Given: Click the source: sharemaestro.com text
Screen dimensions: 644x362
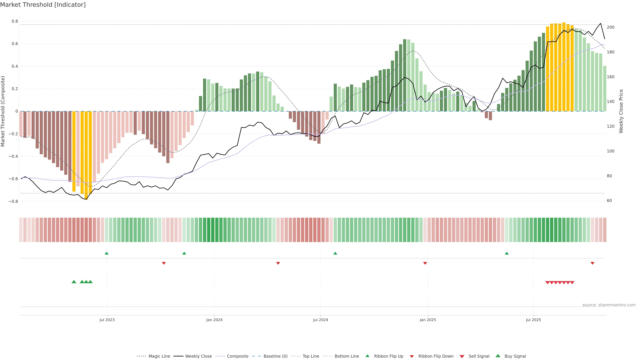Looking at the screenshot, I should tap(609, 305).
